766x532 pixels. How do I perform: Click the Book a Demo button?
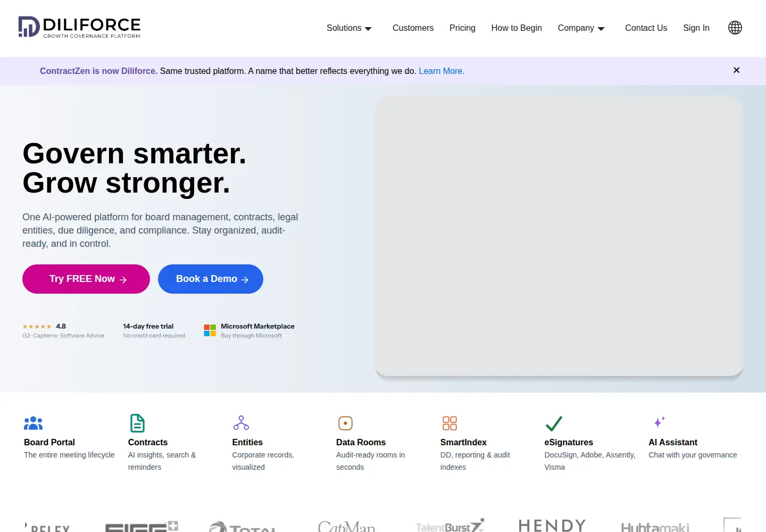pyautogui.click(x=211, y=279)
